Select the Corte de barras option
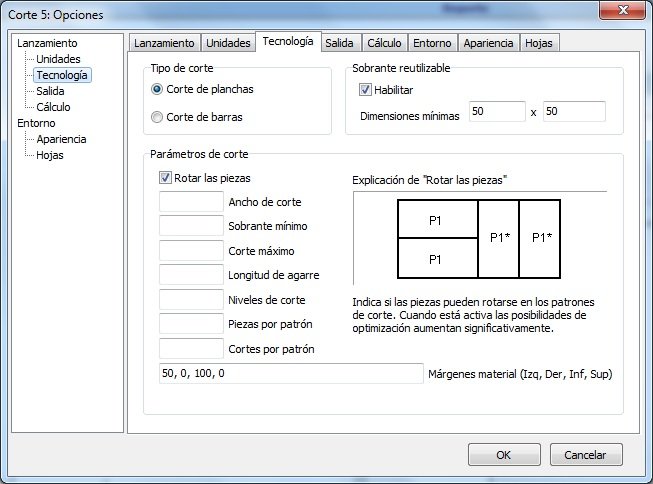Viewport: 653px width, 484px height. click(x=156, y=117)
